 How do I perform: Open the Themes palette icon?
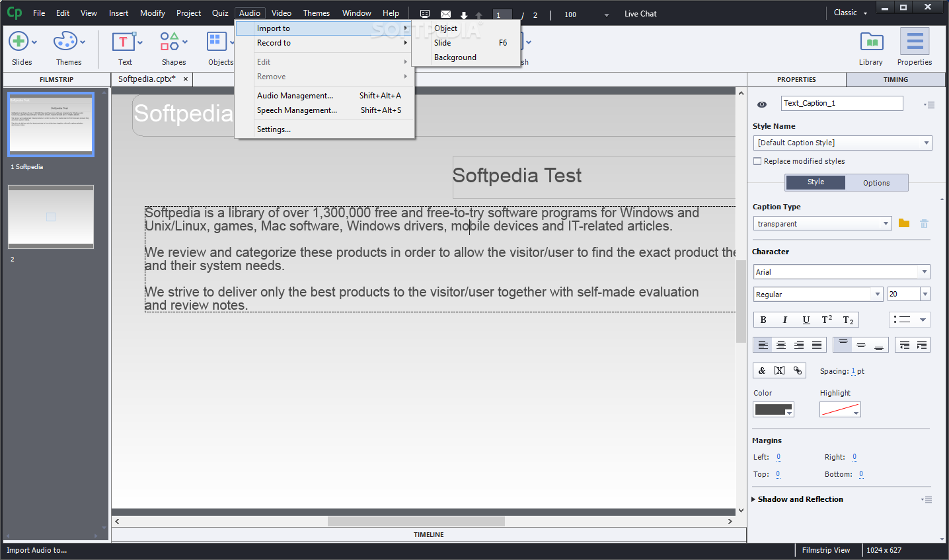point(65,42)
